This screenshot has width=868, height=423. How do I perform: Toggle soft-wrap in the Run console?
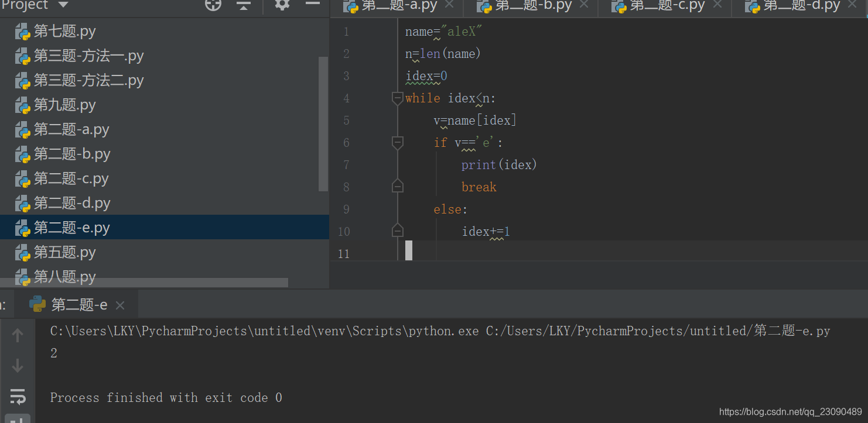[18, 396]
